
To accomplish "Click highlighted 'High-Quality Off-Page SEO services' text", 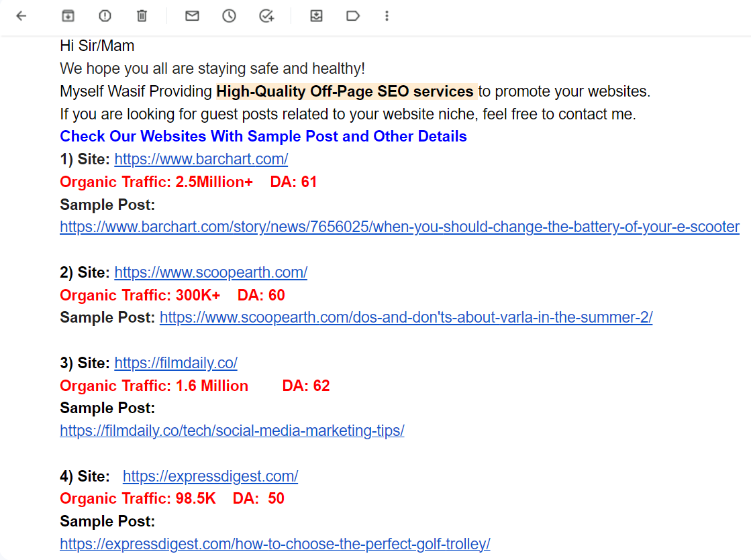I will tap(345, 91).
